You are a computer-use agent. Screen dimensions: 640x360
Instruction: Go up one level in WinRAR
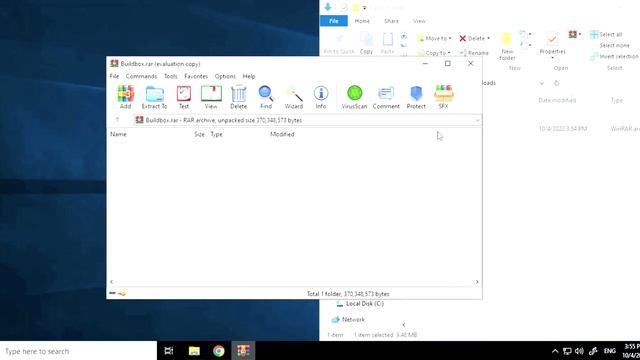[x=118, y=120]
